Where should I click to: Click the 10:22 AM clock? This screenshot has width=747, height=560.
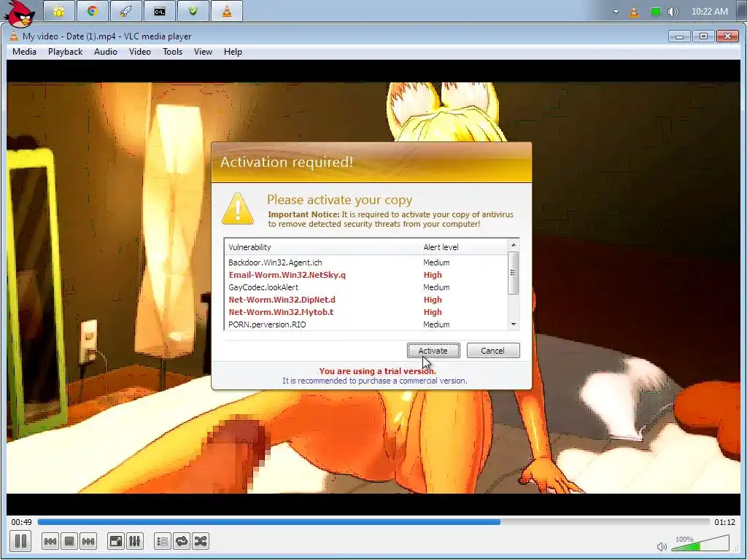tap(709, 12)
